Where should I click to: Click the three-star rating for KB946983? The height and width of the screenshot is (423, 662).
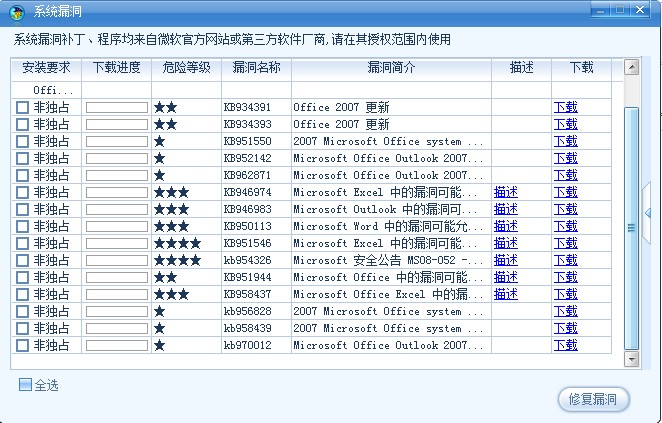pos(171,209)
